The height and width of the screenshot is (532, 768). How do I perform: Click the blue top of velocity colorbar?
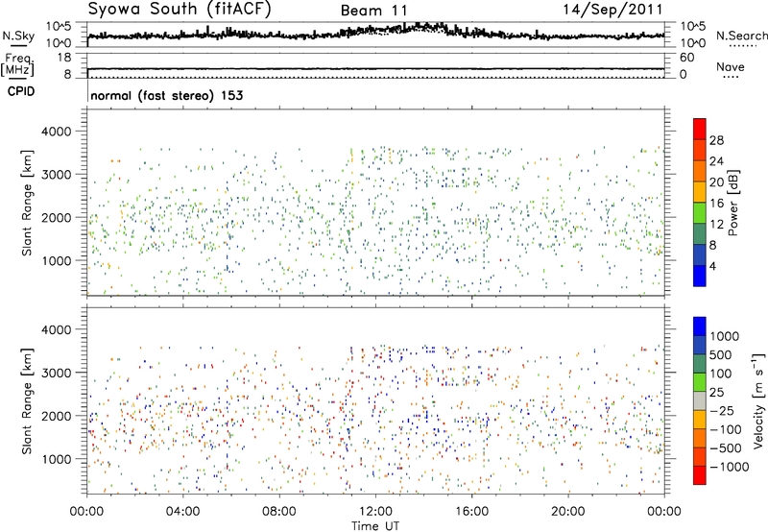[x=700, y=326]
